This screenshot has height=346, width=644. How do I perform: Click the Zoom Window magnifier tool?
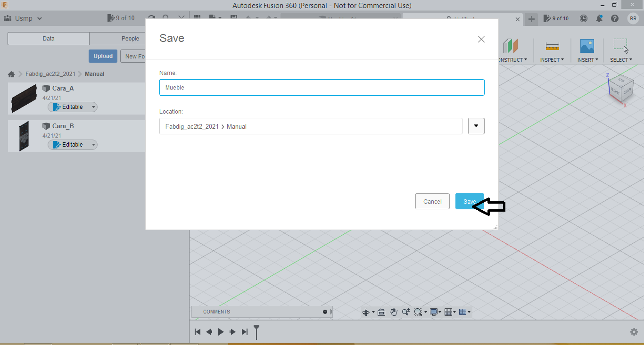[x=417, y=312]
